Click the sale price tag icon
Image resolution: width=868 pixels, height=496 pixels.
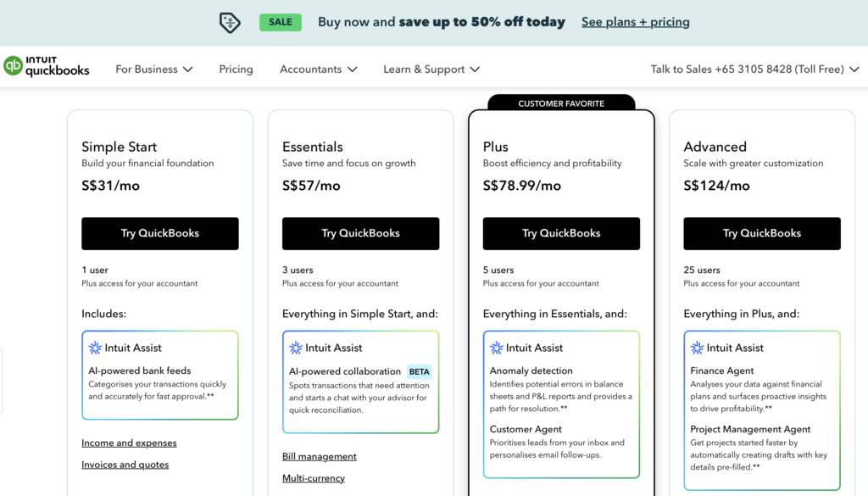point(230,23)
